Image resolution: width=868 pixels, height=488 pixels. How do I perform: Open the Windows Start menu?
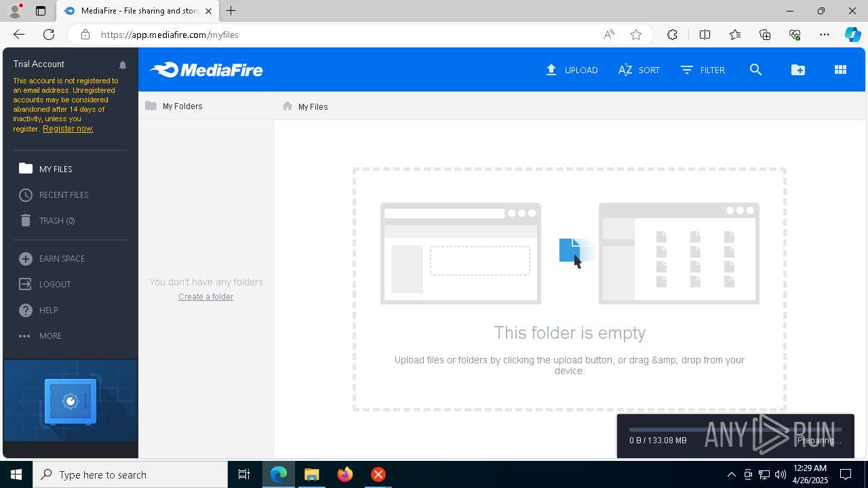click(x=16, y=474)
